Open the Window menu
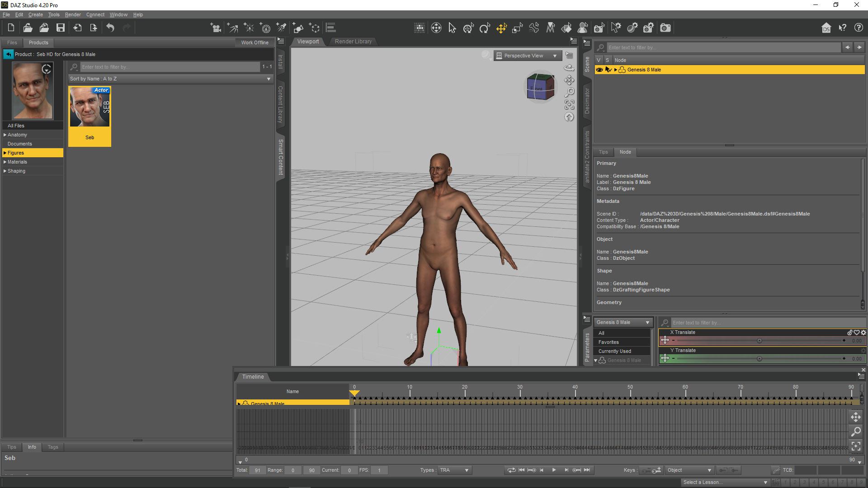Viewport: 868px width, 488px height. [118, 14]
